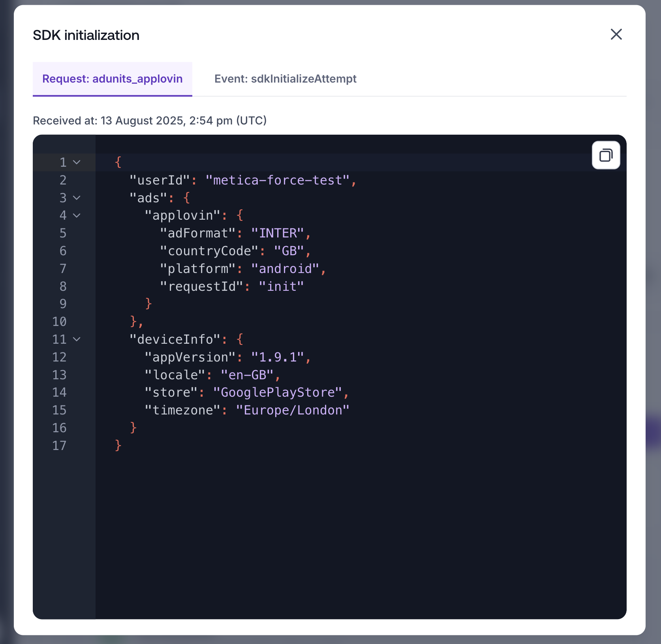Click the "android" platform value
661x644 pixels.
point(285,269)
